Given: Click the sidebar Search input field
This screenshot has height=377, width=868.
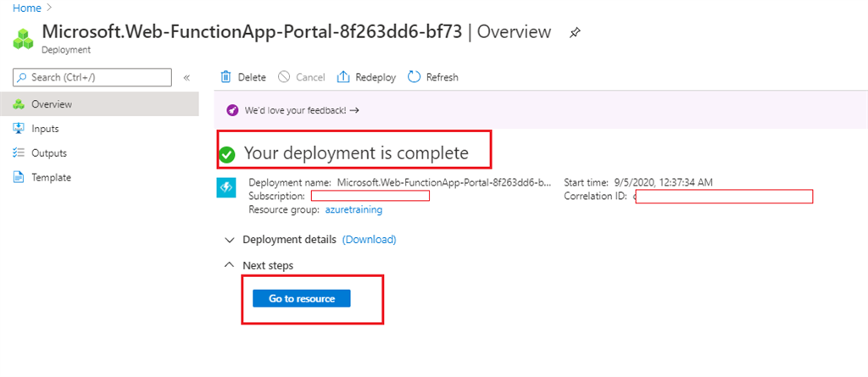Looking at the screenshot, I should pos(93,77).
